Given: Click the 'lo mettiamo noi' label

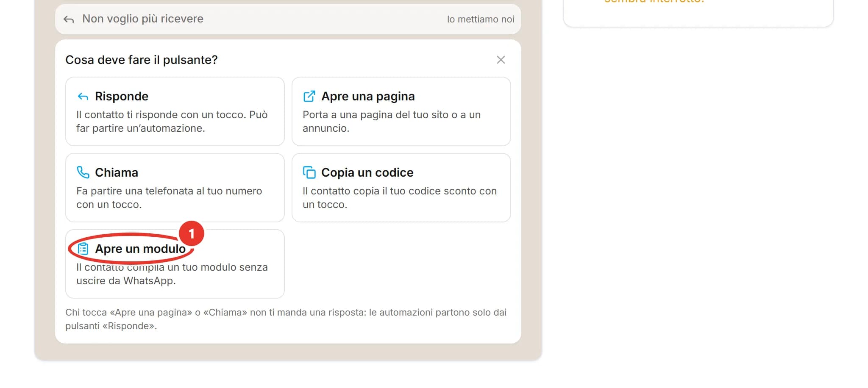Looking at the screenshot, I should coord(481,19).
